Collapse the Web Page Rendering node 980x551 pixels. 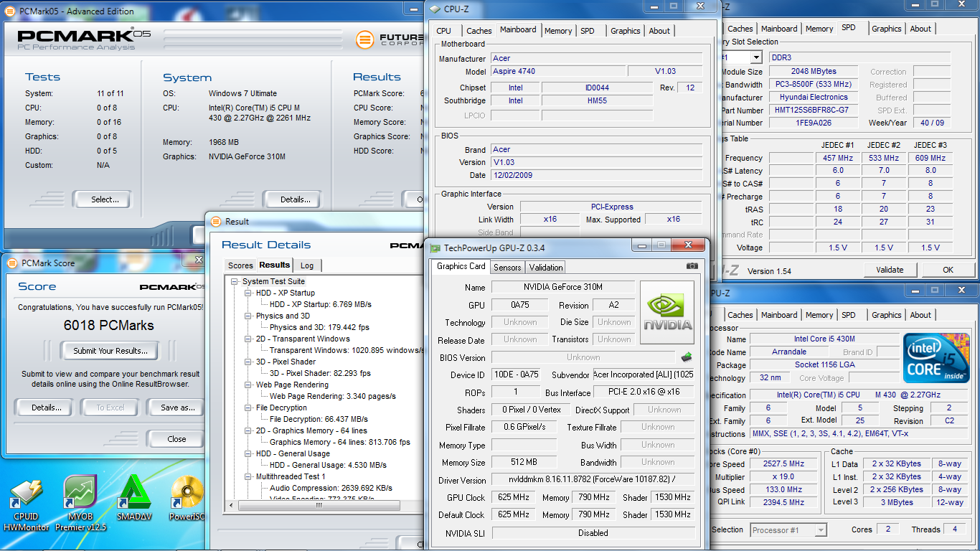tap(248, 385)
